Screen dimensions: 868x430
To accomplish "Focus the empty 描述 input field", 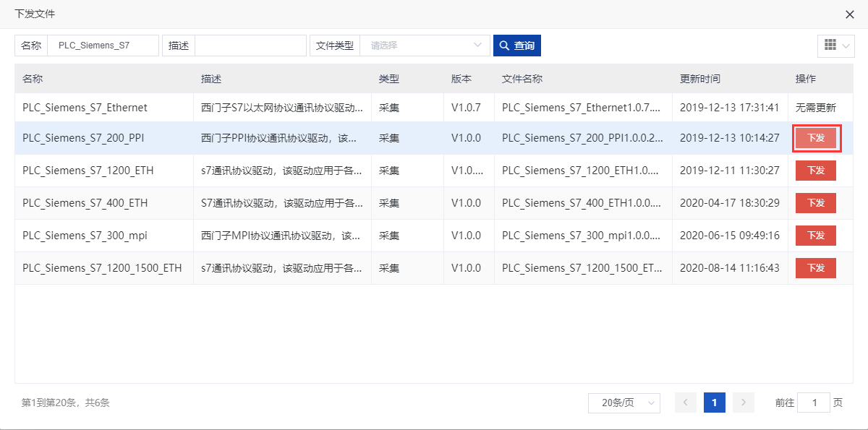I will point(251,46).
